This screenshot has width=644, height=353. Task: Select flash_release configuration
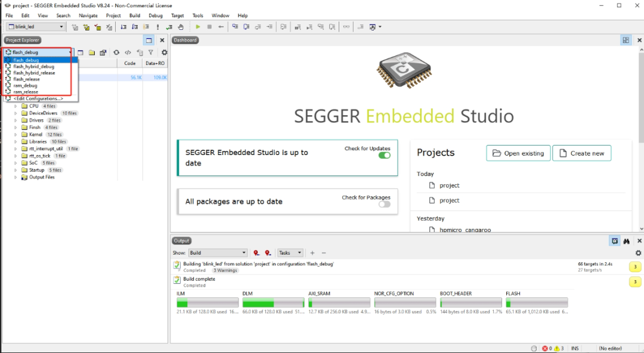[x=41, y=79]
